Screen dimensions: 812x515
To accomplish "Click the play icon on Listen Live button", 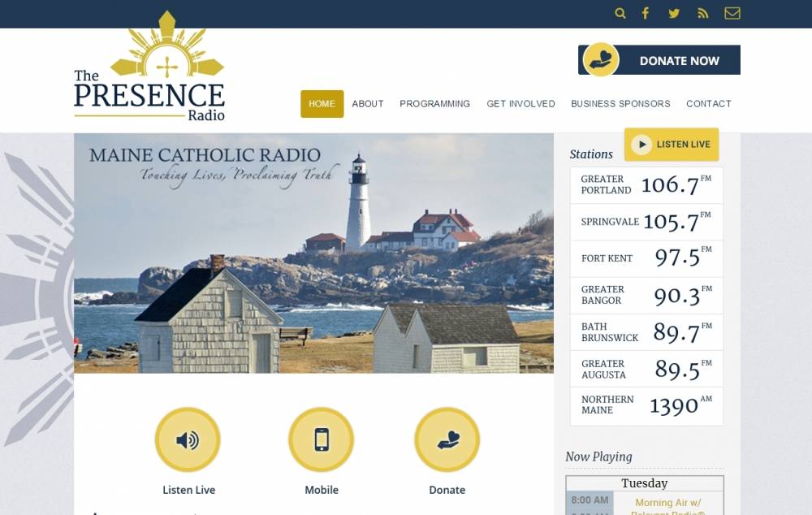I will click(641, 145).
